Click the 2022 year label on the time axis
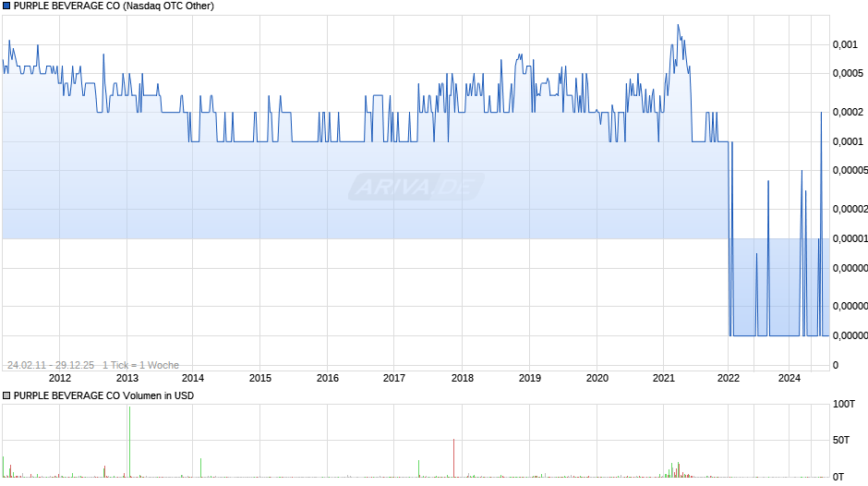 tap(729, 378)
